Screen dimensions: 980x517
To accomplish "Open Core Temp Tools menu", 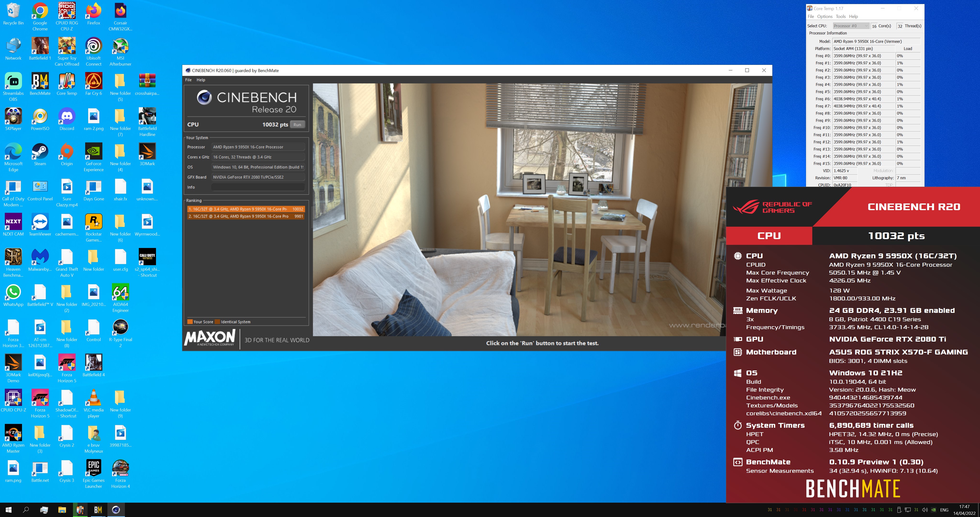I will coord(841,16).
